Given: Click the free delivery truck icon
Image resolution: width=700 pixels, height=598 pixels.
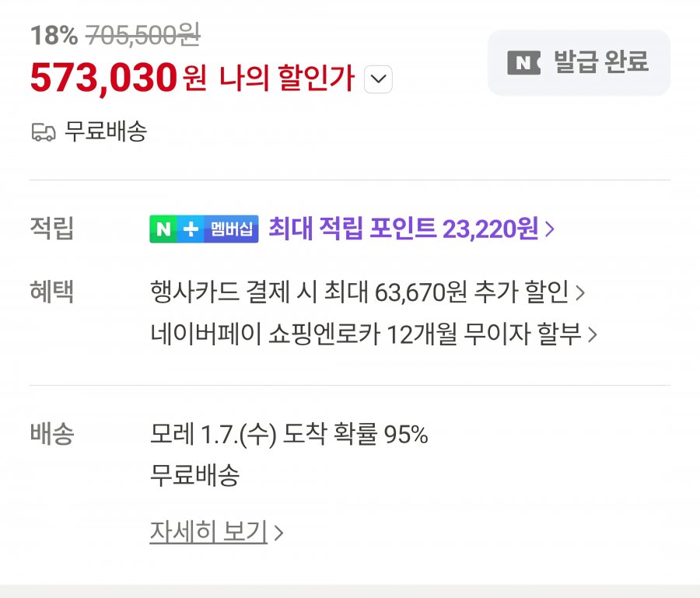Looking at the screenshot, I should [x=44, y=132].
